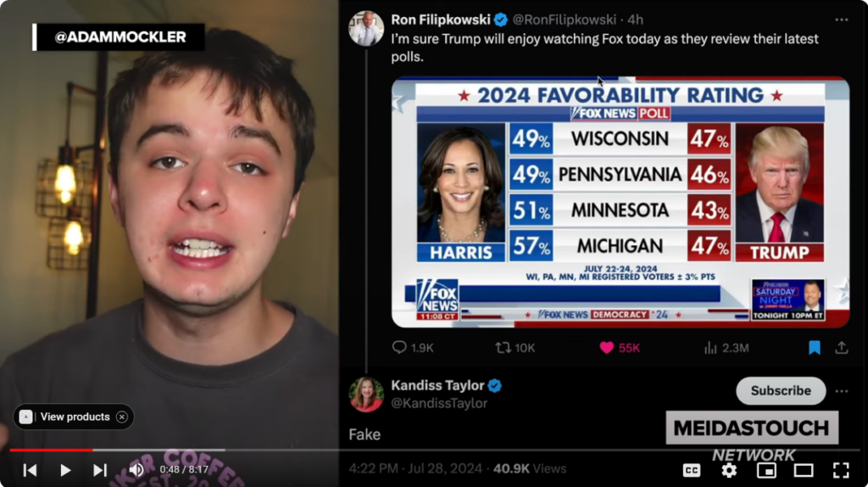Toggle closed captions
The image size is (868, 487).
pyautogui.click(x=692, y=470)
